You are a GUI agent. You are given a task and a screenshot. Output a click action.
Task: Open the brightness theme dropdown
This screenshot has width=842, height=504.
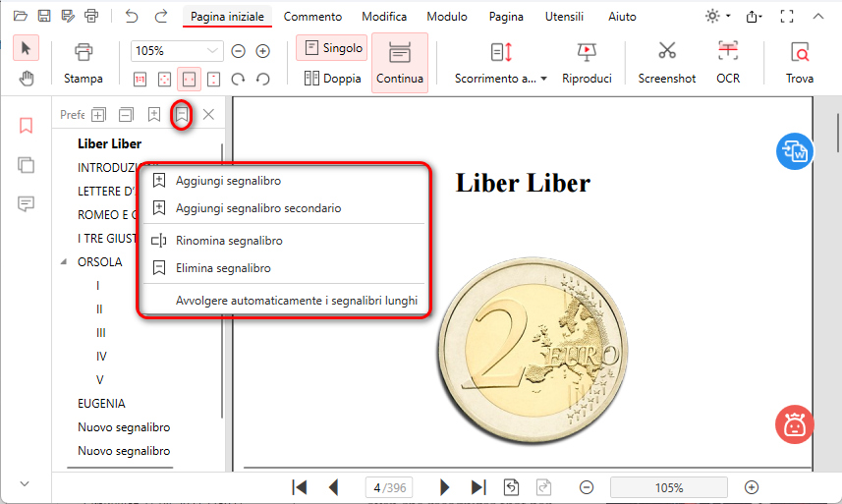click(x=717, y=16)
